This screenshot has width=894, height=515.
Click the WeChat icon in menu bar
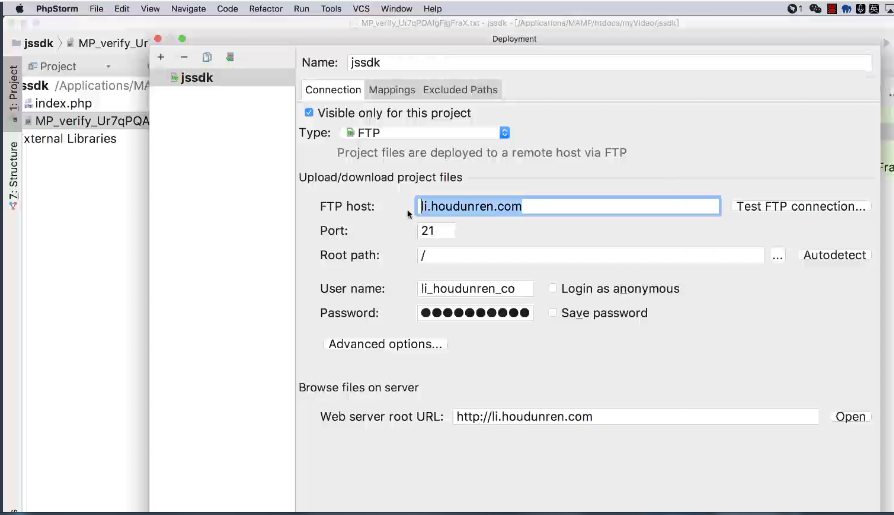tap(815, 9)
